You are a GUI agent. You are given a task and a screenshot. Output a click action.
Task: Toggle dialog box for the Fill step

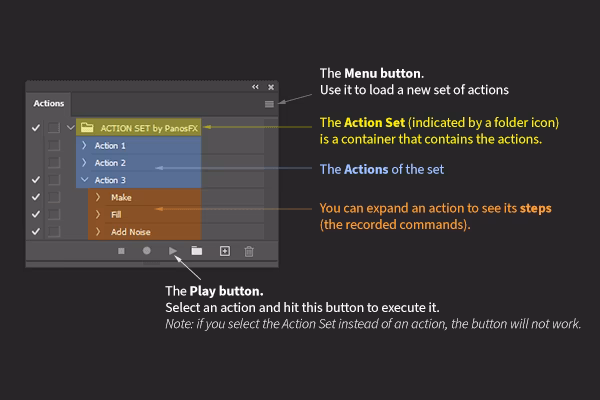coord(54,214)
